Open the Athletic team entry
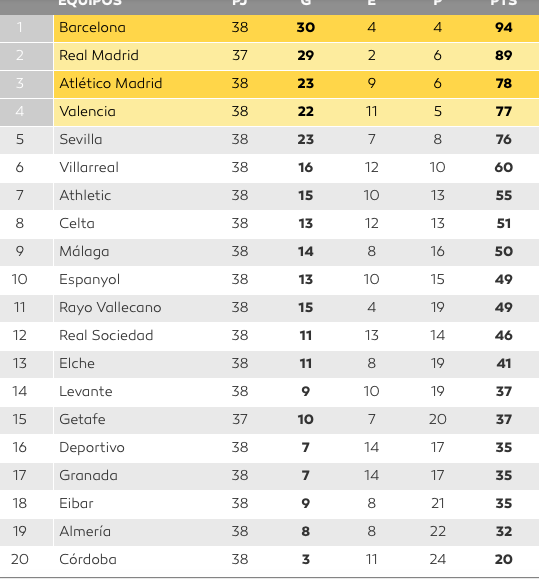The width and height of the screenshot is (539, 579). coord(85,195)
